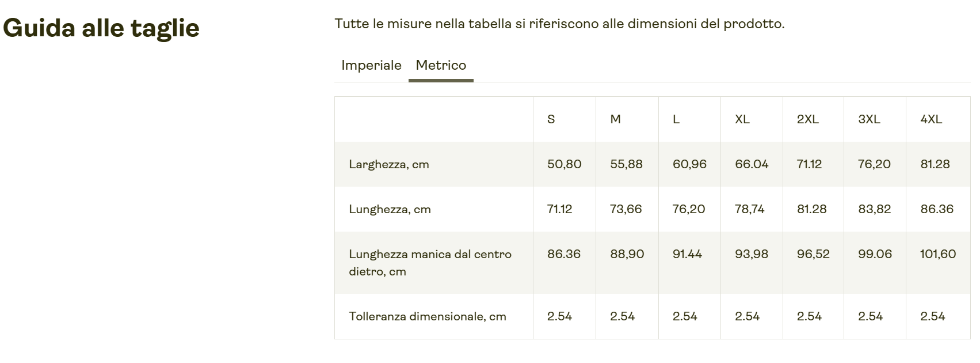Click the Lunghezza manica dal centro dietro label
Image resolution: width=980 pixels, height=363 pixels.
pyautogui.click(x=430, y=262)
